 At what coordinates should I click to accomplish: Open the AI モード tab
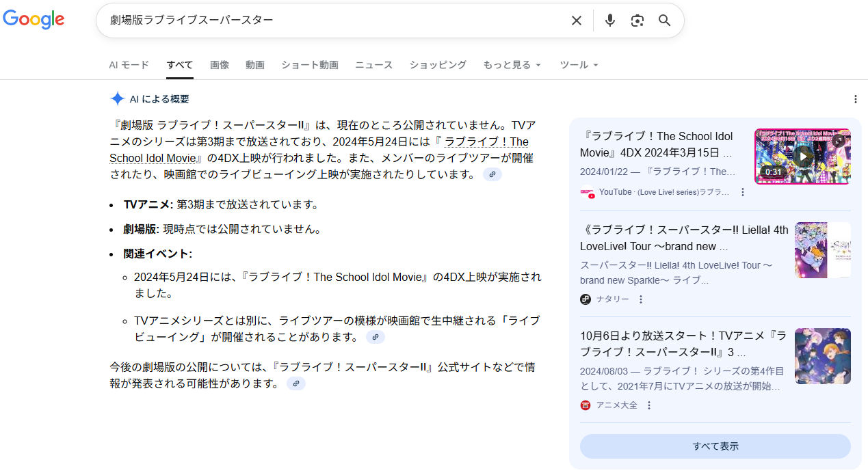(x=129, y=65)
